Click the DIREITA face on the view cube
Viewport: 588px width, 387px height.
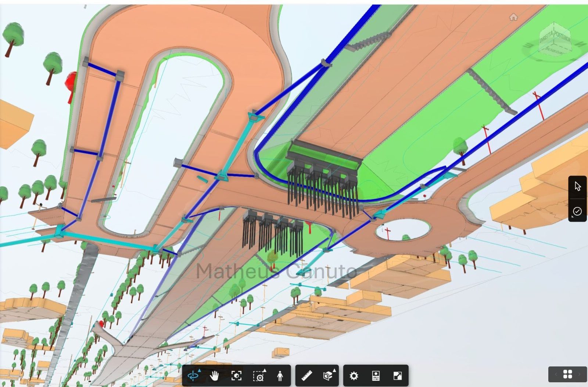[x=546, y=37]
